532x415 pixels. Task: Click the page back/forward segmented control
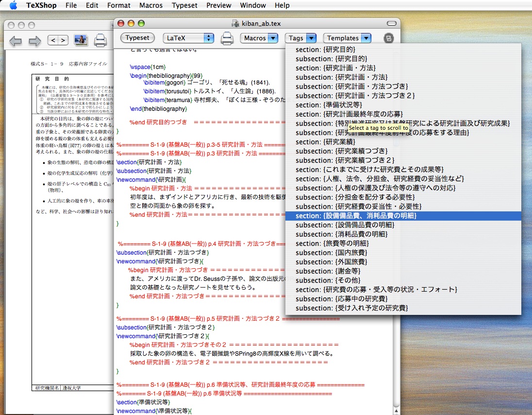[x=58, y=40]
